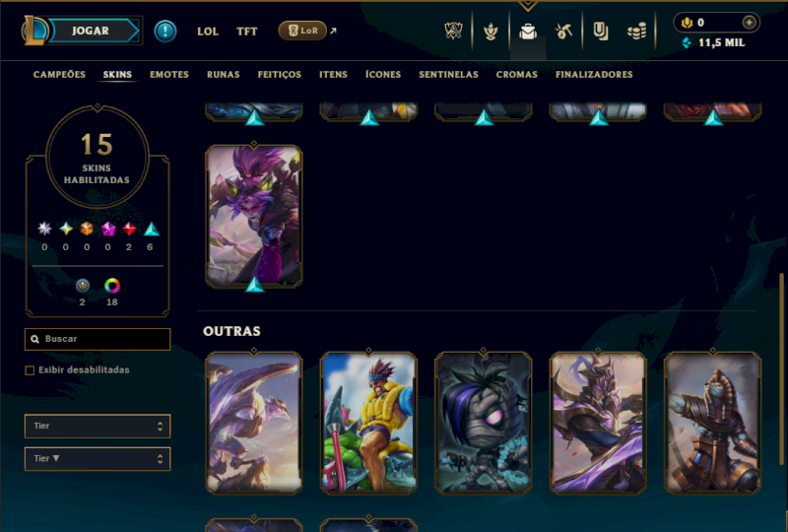Screen dimensions: 788x532
Task: Open the Store coins icon
Action: pyautogui.click(x=636, y=32)
